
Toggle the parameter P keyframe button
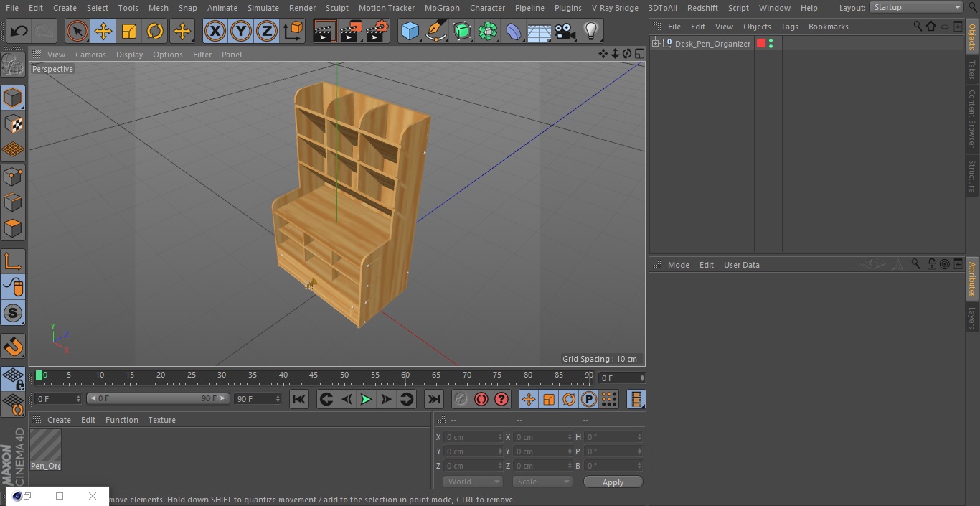589,399
